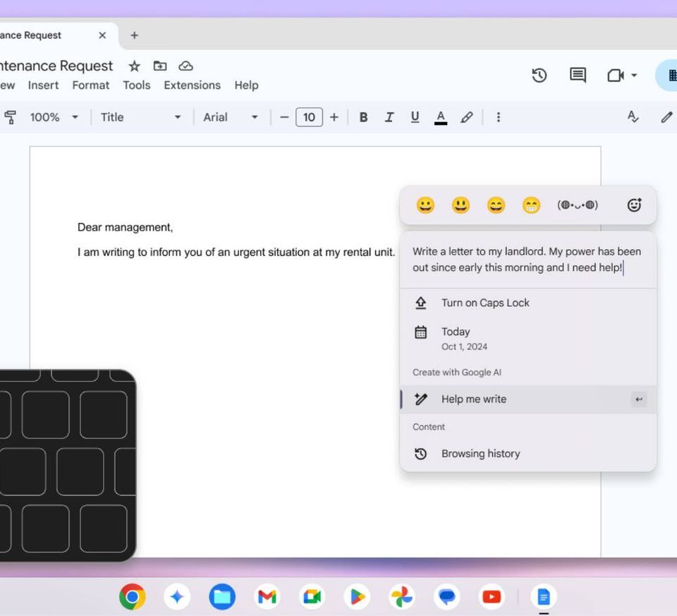Open the Extensions menu
The width and height of the screenshot is (677, 616).
(192, 85)
